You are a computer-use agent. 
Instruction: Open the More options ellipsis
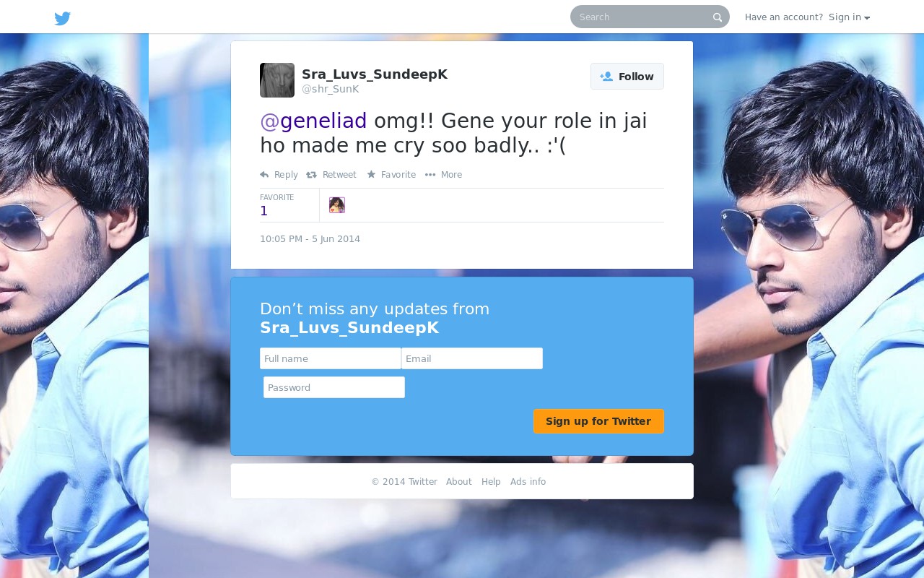click(430, 175)
